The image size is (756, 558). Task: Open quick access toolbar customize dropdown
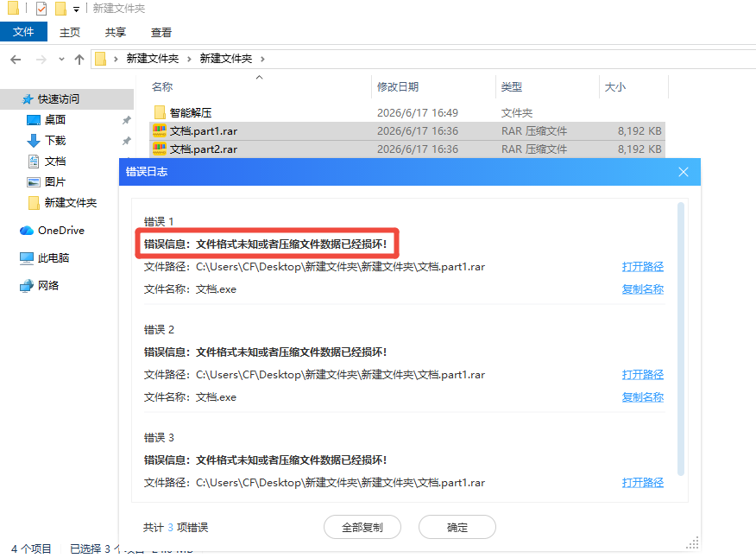[x=76, y=9]
